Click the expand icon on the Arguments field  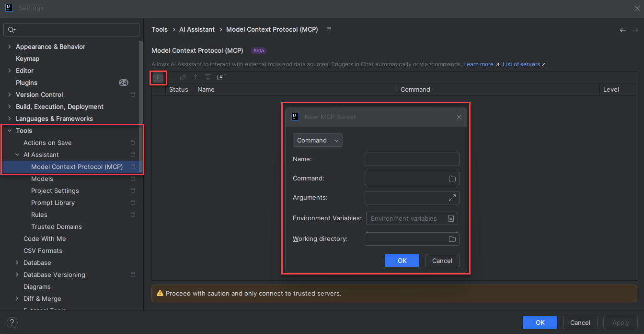click(452, 197)
